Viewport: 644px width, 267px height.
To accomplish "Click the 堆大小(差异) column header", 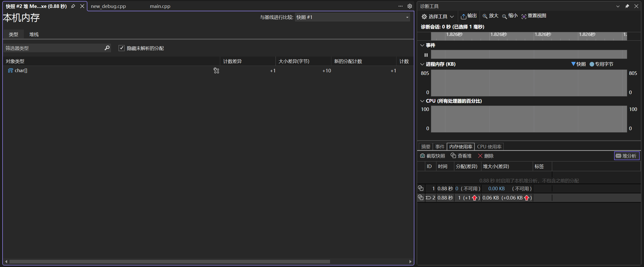I will (507, 166).
